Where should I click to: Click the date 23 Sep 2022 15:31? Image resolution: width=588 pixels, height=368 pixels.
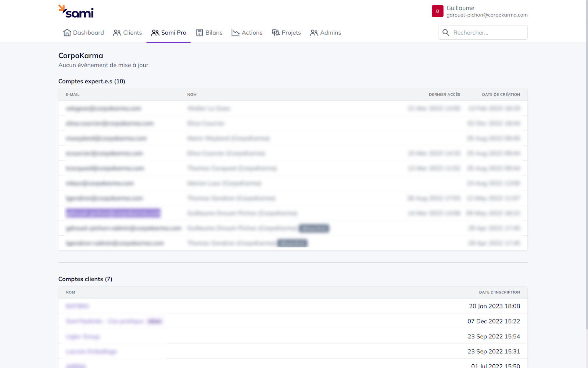[494, 351]
